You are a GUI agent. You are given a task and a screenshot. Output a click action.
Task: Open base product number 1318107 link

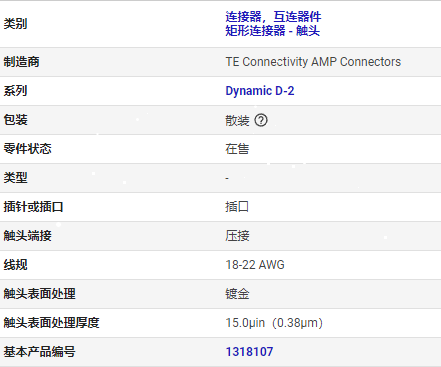(249, 352)
